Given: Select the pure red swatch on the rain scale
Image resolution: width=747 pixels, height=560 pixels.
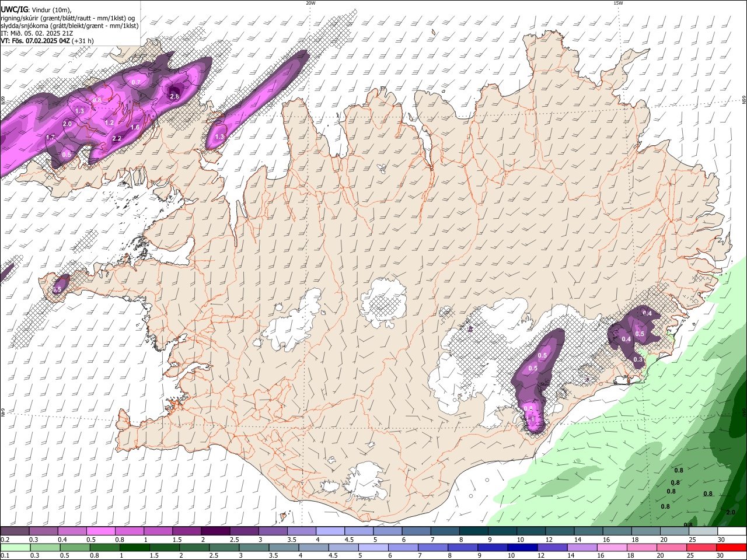Looking at the screenshot, I should pos(732,548).
